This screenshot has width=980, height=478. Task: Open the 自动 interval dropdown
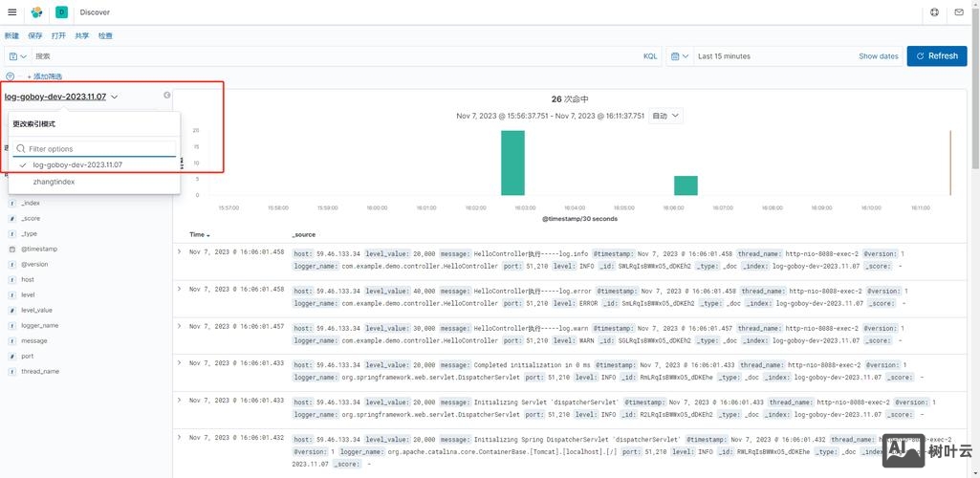click(665, 116)
